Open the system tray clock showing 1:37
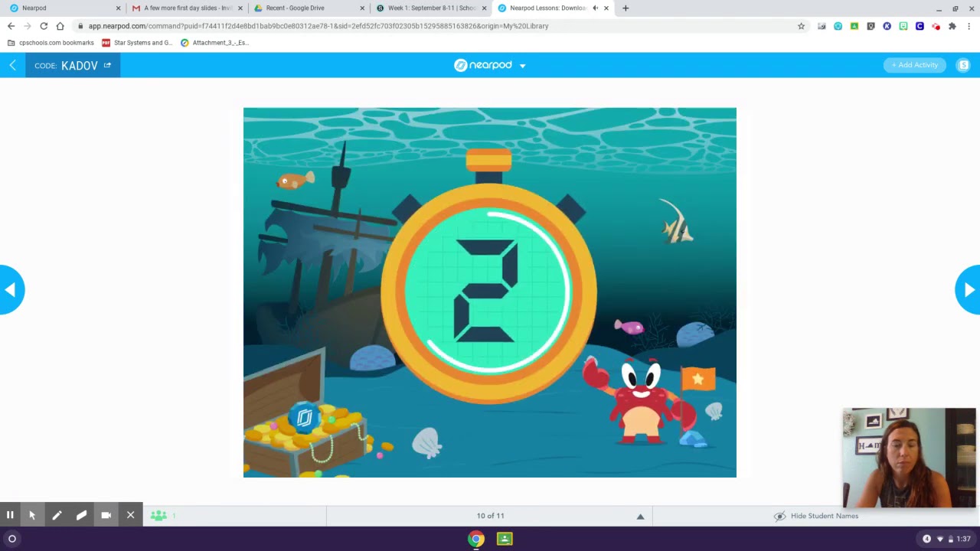Image resolution: width=980 pixels, height=551 pixels. pos(963,539)
